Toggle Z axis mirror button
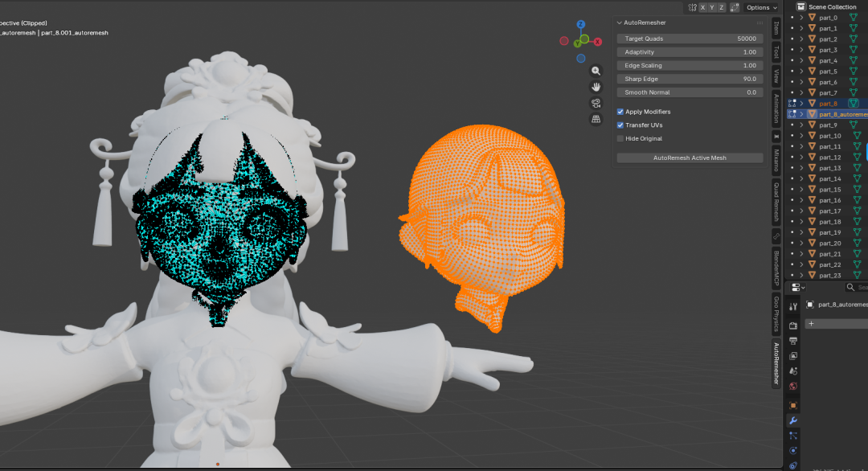The height and width of the screenshot is (471, 868). click(x=721, y=7)
